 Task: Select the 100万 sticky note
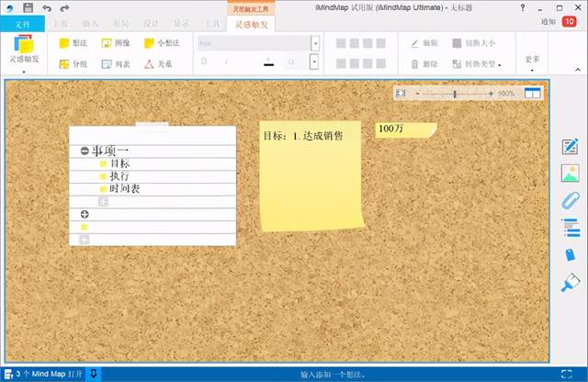pyautogui.click(x=404, y=129)
